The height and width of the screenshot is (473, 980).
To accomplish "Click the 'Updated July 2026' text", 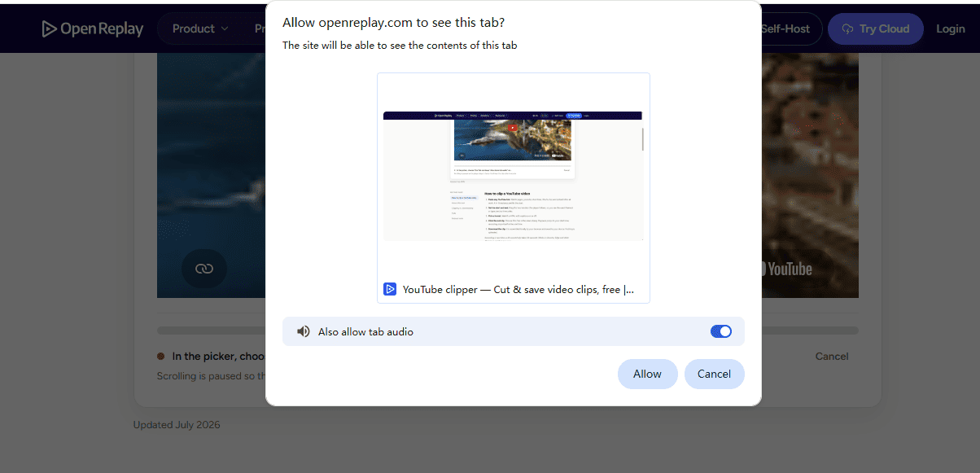I will (177, 425).
